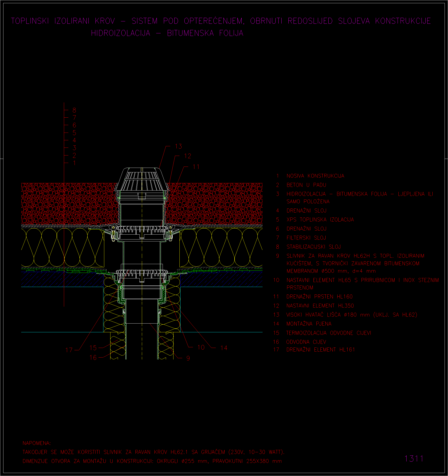Click layer marker 3 on the vertical line
Image resolution: width=448 pixels, height=476 pixels.
74,148
